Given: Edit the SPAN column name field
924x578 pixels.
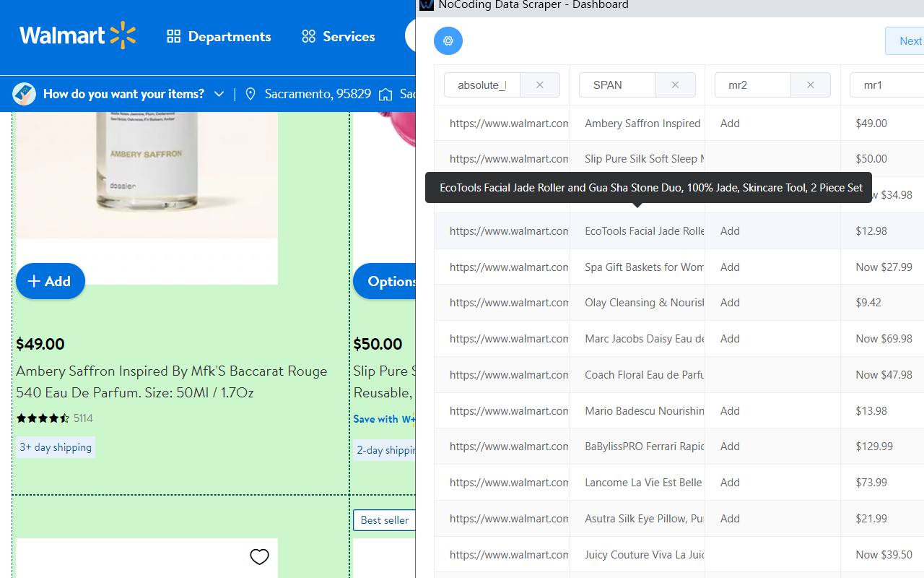Looking at the screenshot, I should [x=617, y=85].
